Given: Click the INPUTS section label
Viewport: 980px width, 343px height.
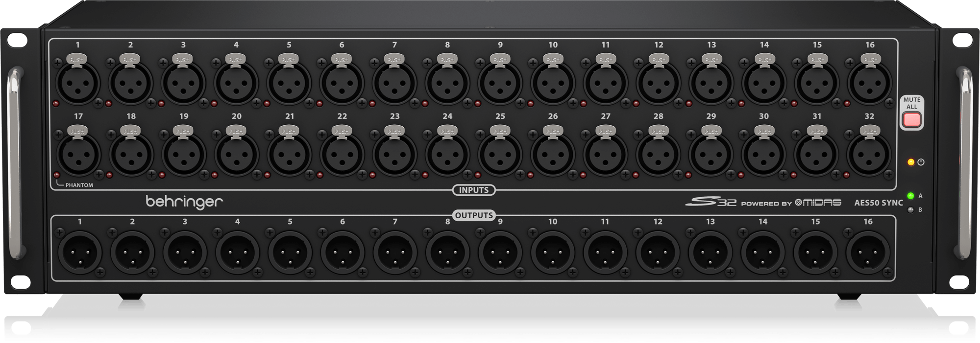Looking at the screenshot, I should pos(474,190).
